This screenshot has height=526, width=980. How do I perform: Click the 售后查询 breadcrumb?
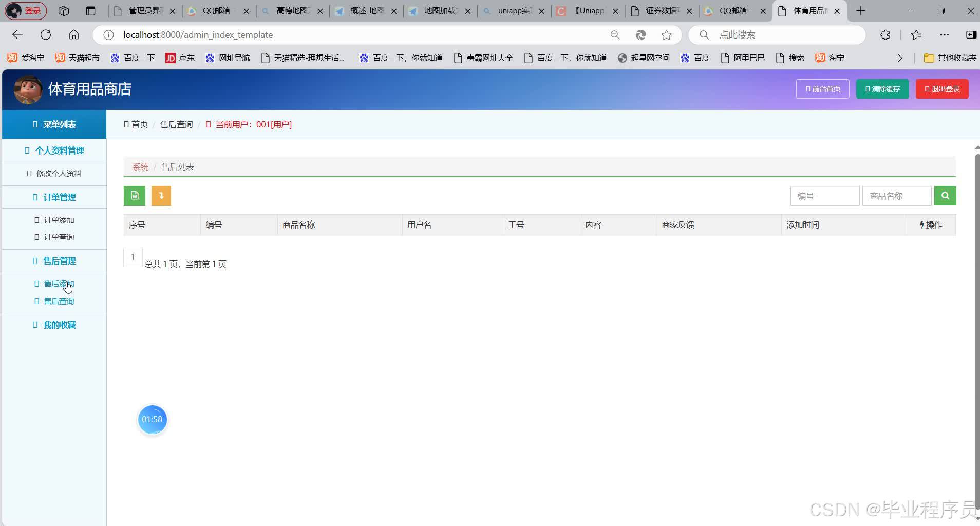[x=177, y=124]
